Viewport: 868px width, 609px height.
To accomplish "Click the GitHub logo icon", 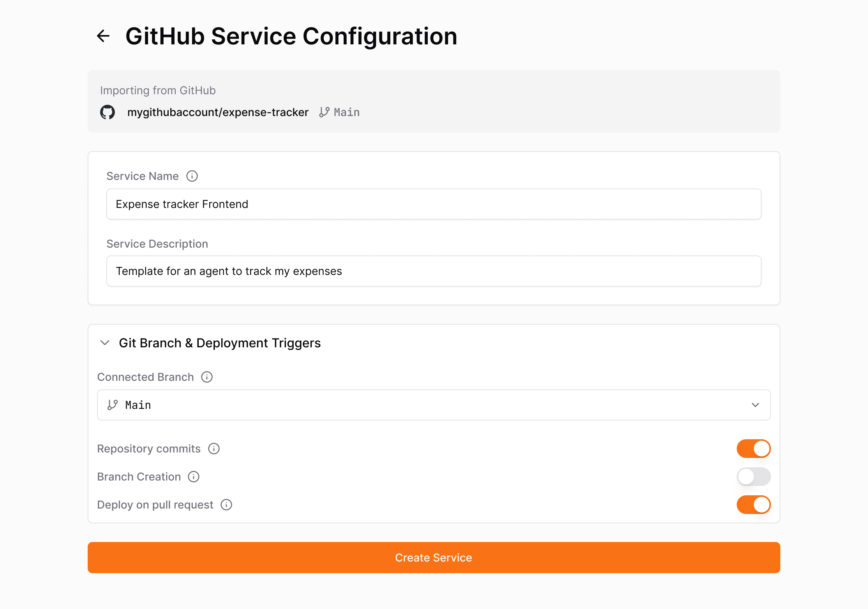I will tap(108, 112).
